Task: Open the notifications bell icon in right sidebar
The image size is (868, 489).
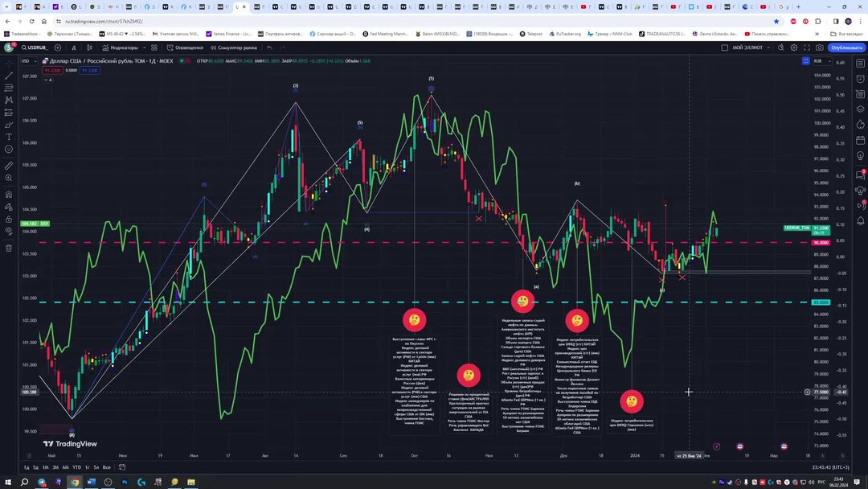Action: coord(860,220)
